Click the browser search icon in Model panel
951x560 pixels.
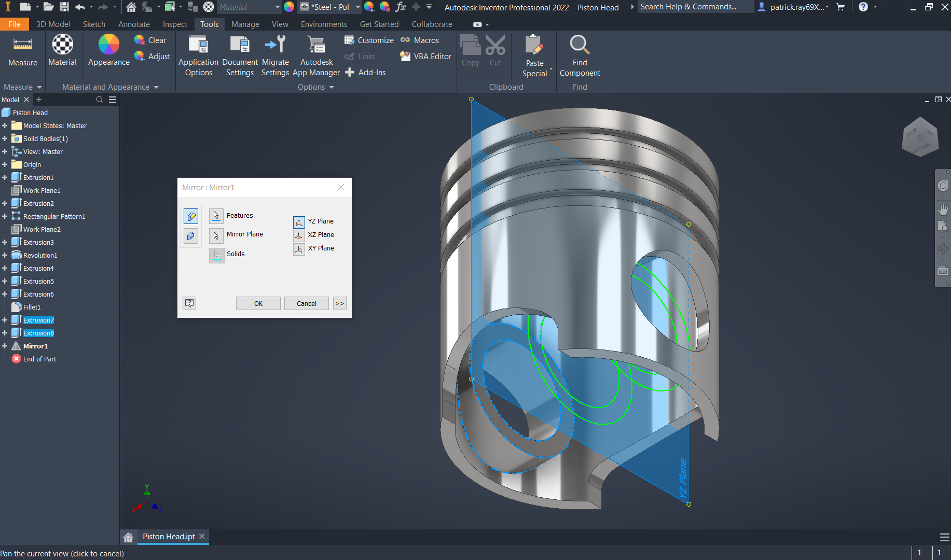[100, 100]
